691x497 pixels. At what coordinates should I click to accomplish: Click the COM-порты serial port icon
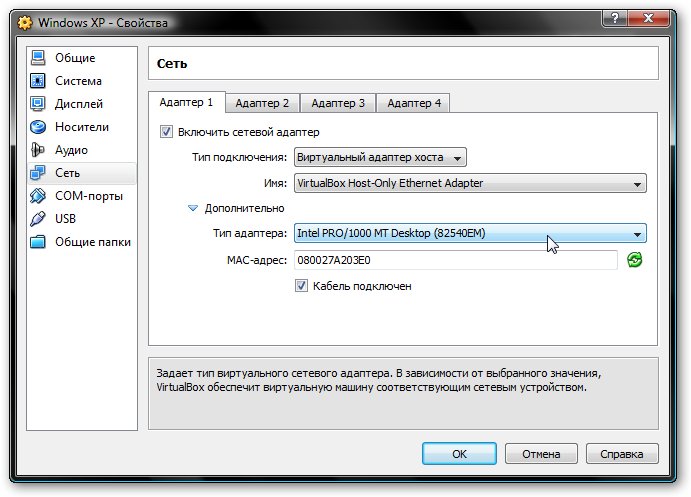coord(38,196)
